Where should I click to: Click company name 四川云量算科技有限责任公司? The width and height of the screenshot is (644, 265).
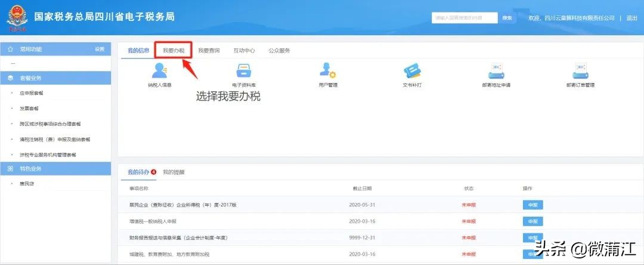click(x=579, y=18)
